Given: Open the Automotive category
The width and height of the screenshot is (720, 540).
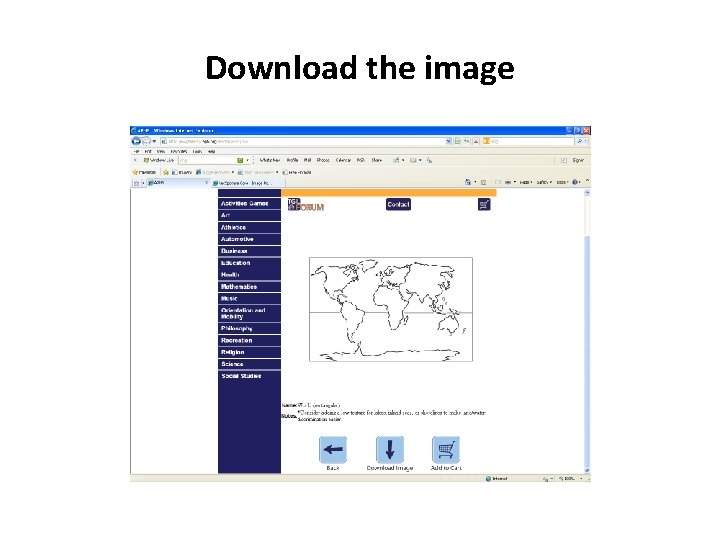Looking at the screenshot, I should (249, 239).
